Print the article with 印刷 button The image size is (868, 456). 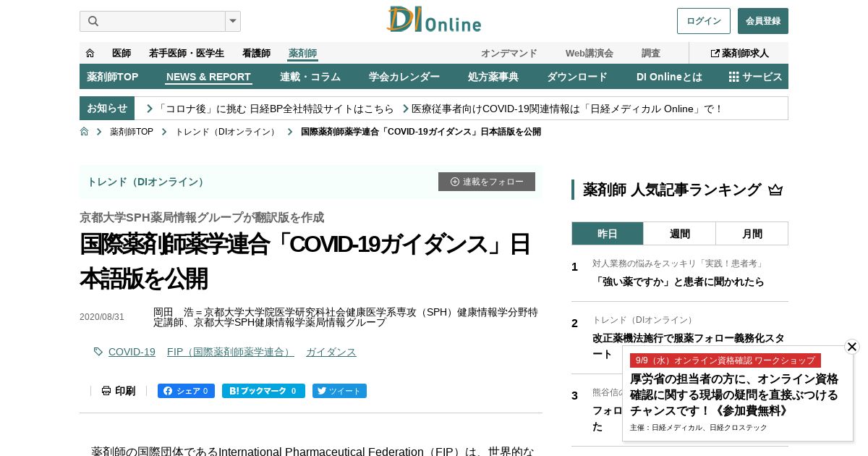pyautogui.click(x=119, y=391)
